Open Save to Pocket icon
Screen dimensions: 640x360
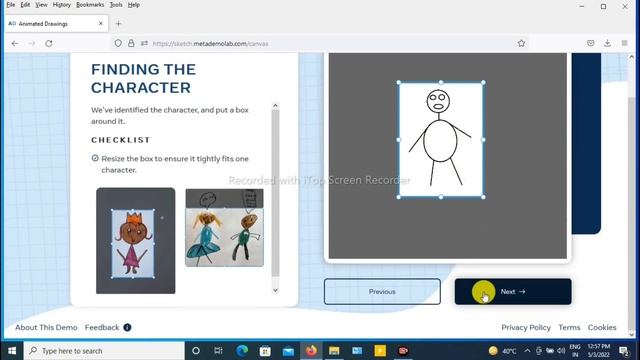(x=591, y=43)
